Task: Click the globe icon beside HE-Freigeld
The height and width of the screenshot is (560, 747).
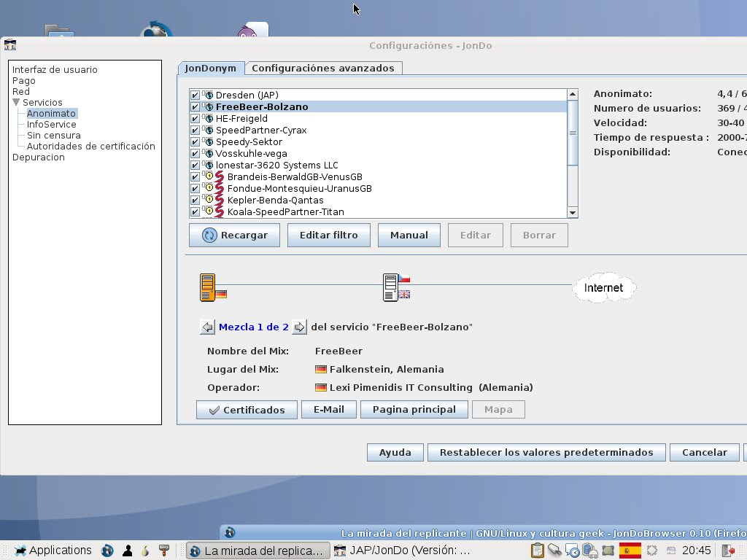Action: pyautogui.click(x=208, y=118)
